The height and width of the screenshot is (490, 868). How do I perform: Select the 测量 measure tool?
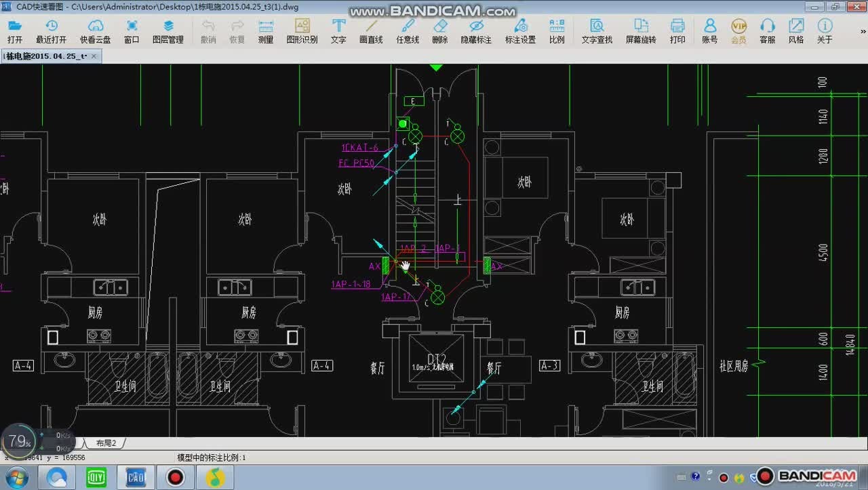tap(266, 31)
